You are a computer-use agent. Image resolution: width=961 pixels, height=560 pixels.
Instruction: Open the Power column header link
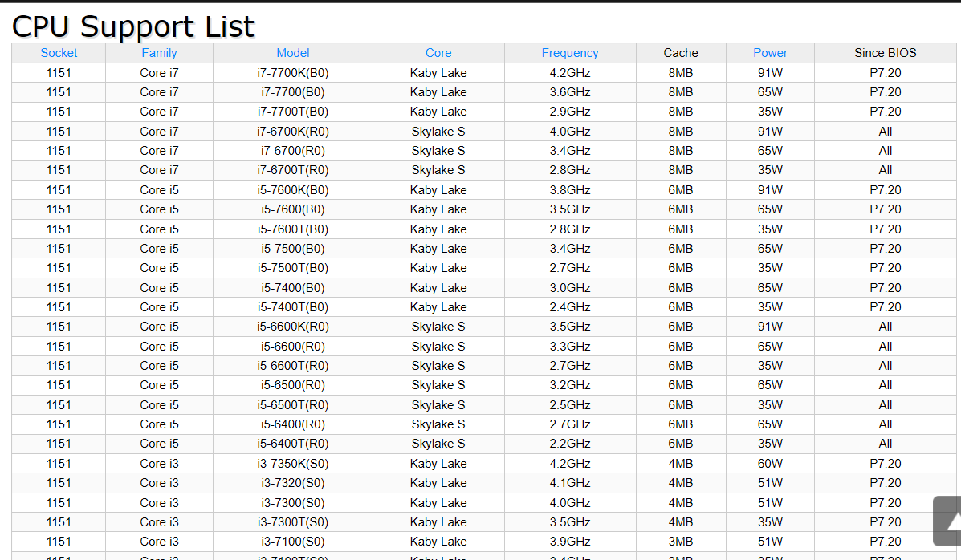tap(771, 53)
